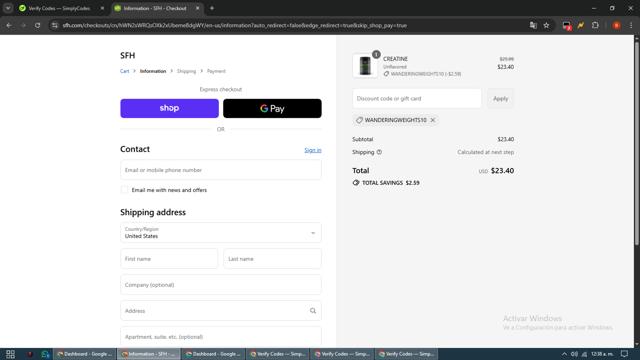The height and width of the screenshot is (360, 640).
Task: Click the Information breadcrumb step
Action: click(153, 71)
